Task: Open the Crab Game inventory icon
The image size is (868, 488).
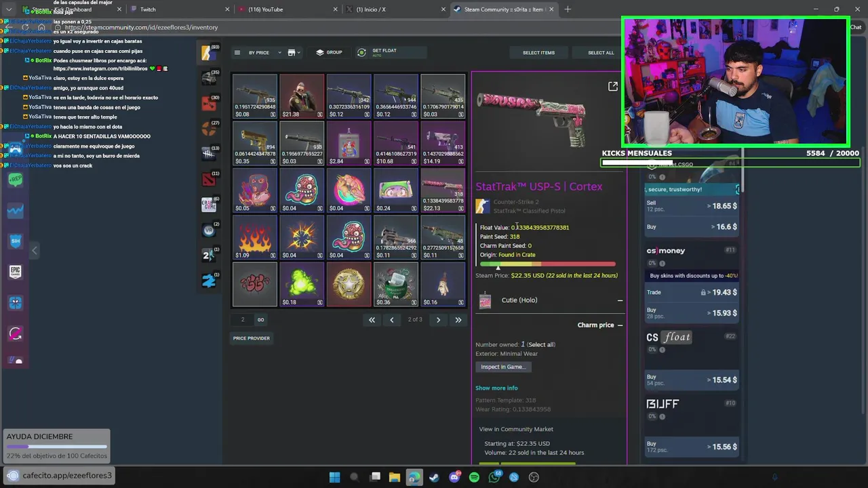Action: coord(209,205)
